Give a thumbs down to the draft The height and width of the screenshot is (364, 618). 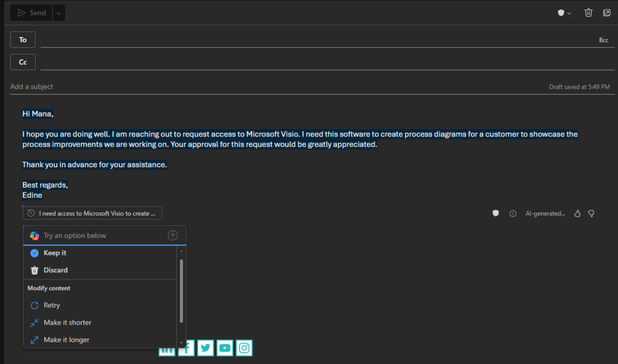[591, 213]
